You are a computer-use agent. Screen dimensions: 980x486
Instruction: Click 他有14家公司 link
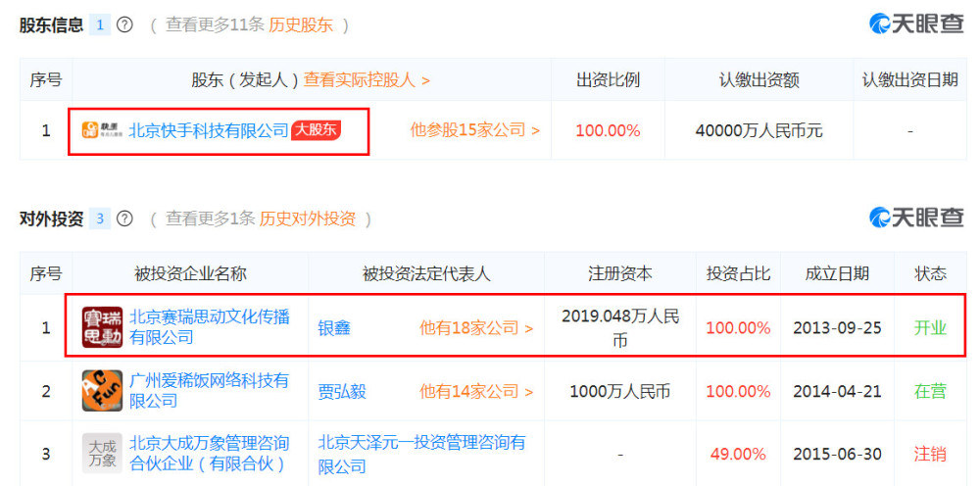[476, 392]
